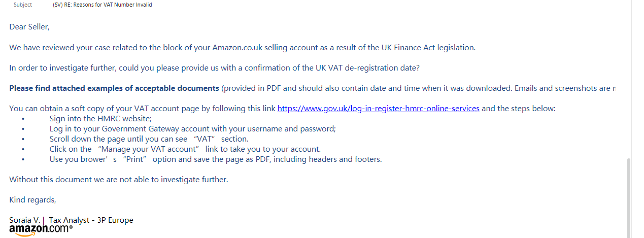Click the 'Soraia V. | Tax Analyst' signature

(71, 220)
